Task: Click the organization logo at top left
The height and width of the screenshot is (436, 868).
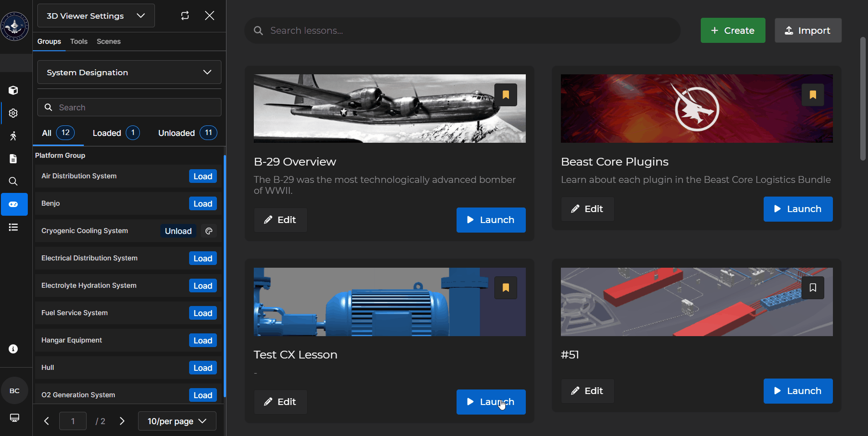Action: click(x=15, y=26)
